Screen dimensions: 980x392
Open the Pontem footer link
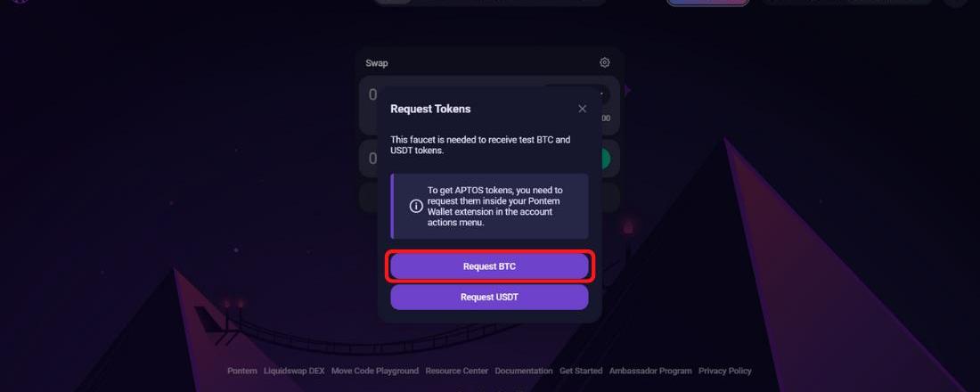tap(241, 371)
